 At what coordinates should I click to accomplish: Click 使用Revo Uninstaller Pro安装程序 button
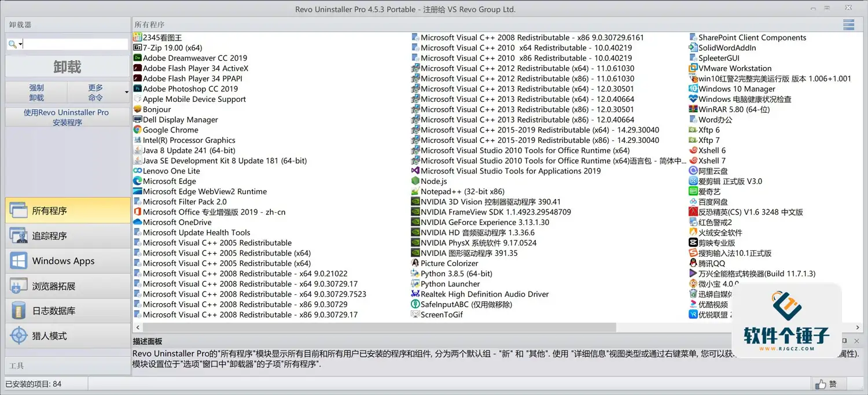coord(67,117)
